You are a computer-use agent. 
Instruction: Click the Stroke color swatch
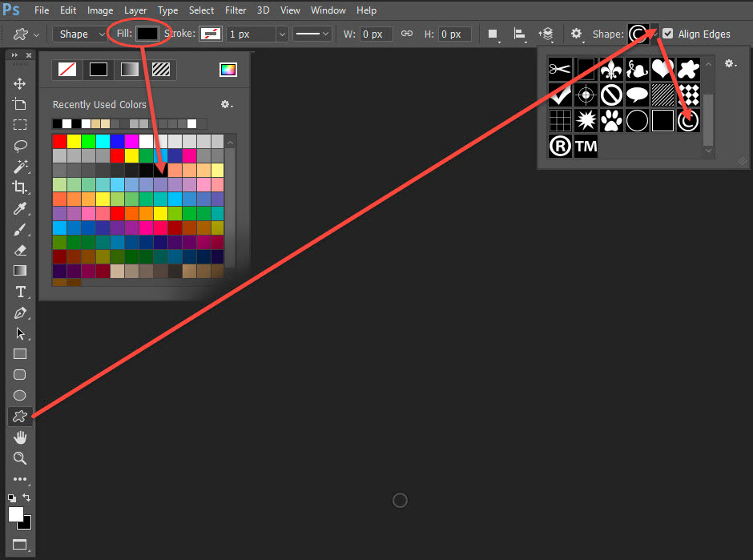pyautogui.click(x=211, y=34)
